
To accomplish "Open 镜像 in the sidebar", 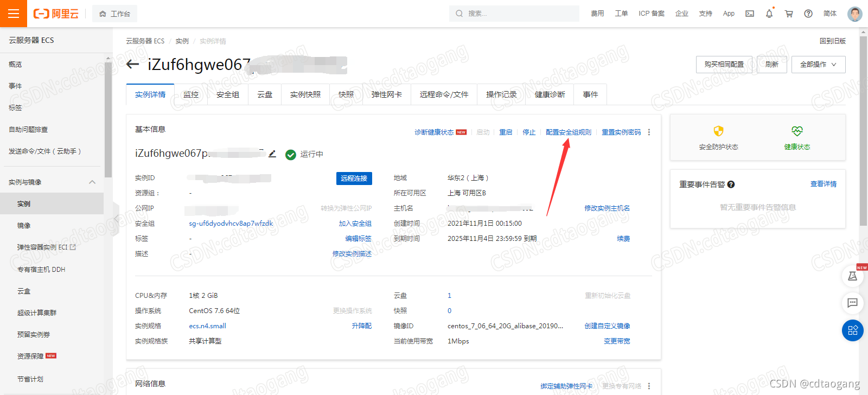I will [24, 226].
